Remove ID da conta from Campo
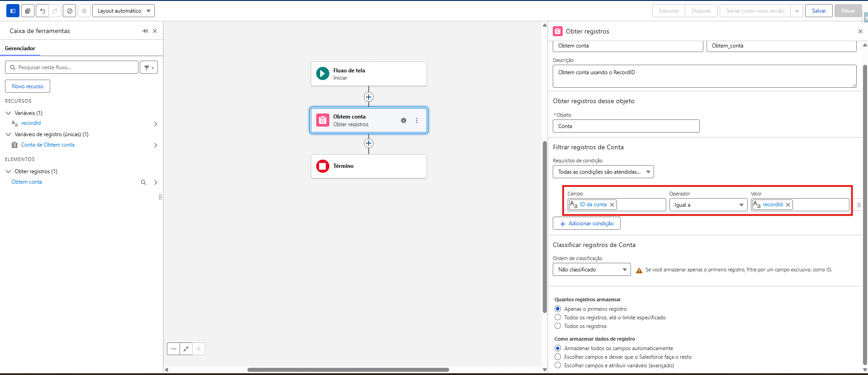868x375 pixels. point(612,205)
